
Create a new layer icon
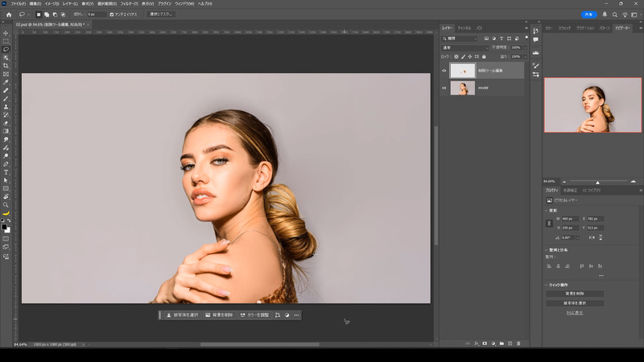click(510, 343)
